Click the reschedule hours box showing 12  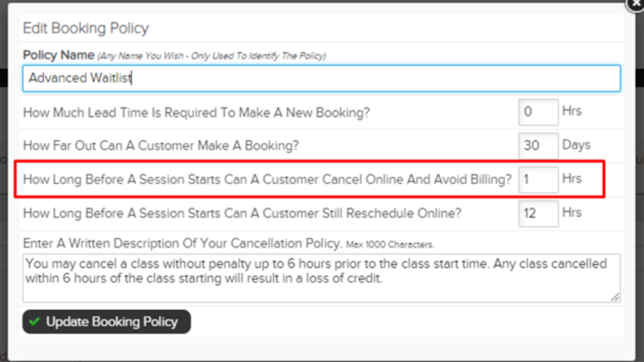538,214
